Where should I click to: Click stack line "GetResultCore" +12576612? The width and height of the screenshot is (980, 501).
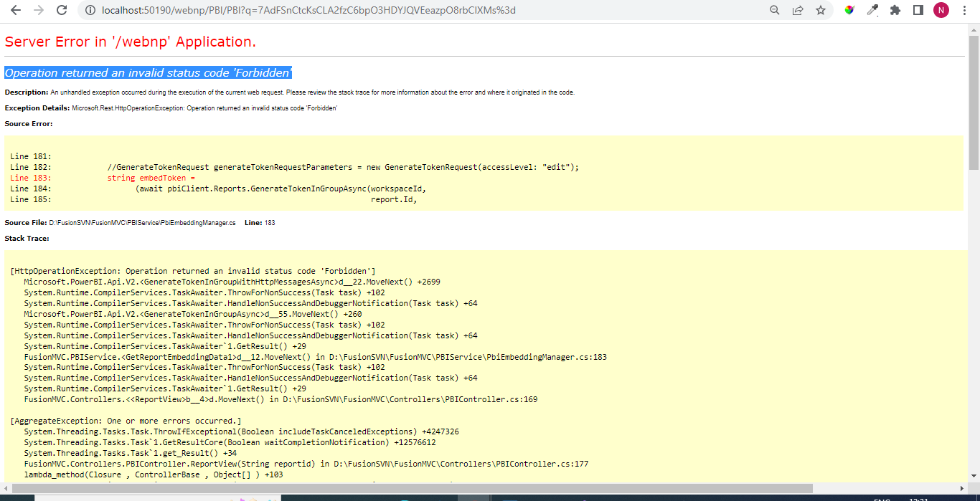tap(230, 442)
